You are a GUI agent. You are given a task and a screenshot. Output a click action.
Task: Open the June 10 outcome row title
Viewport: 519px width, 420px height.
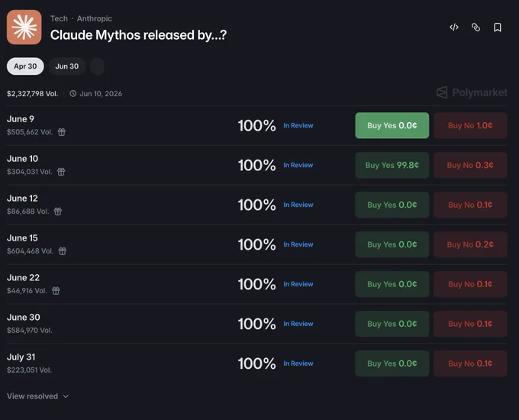(22, 159)
